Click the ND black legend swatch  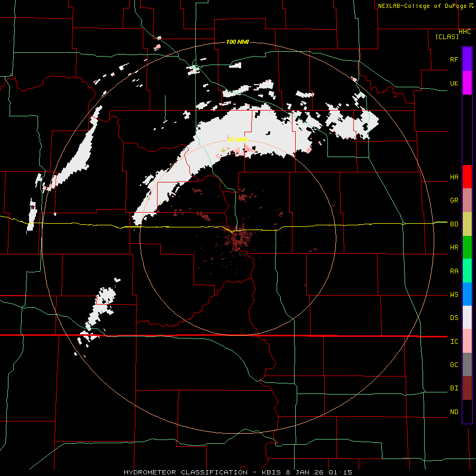pyautogui.click(x=467, y=411)
